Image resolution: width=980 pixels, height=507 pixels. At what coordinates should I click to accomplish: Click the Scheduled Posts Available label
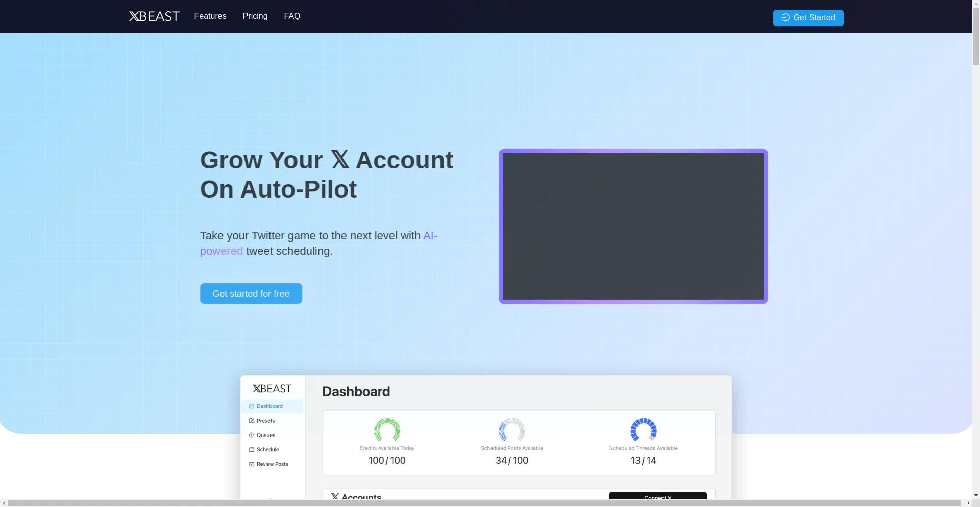(x=512, y=448)
